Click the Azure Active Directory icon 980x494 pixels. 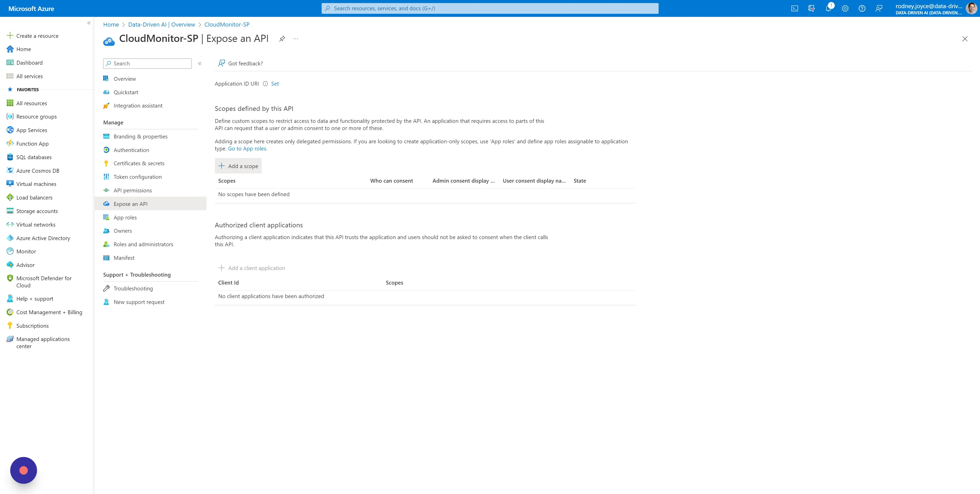click(10, 238)
